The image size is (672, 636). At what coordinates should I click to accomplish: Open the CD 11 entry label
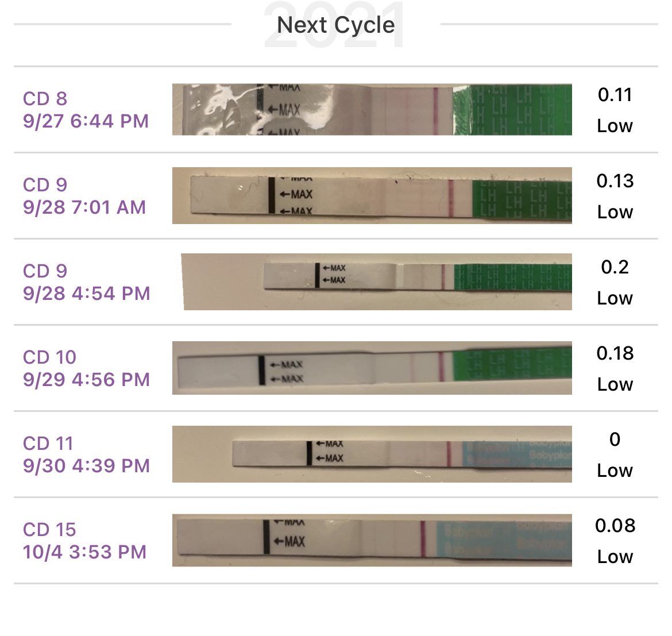pos(48,444)
